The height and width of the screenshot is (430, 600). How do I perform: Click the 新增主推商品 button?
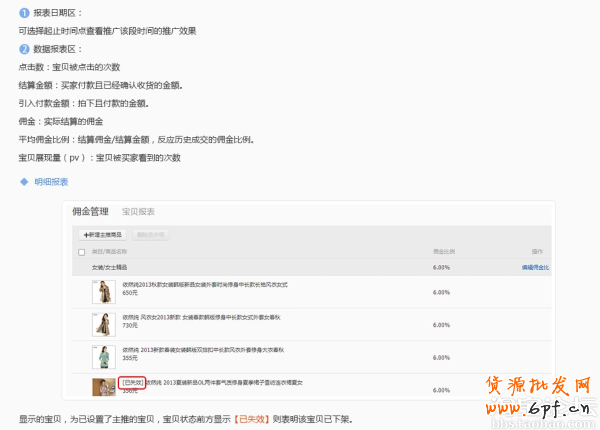[105, 233]
